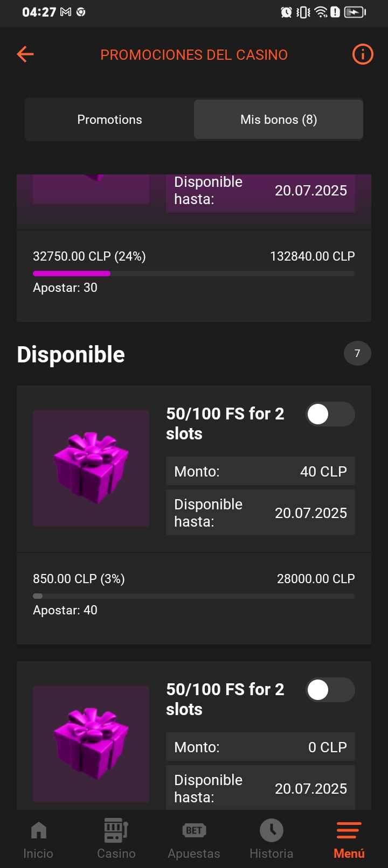
Task: Tap the first 50/100 FS bonus title
Action: [x=225, y=423]
